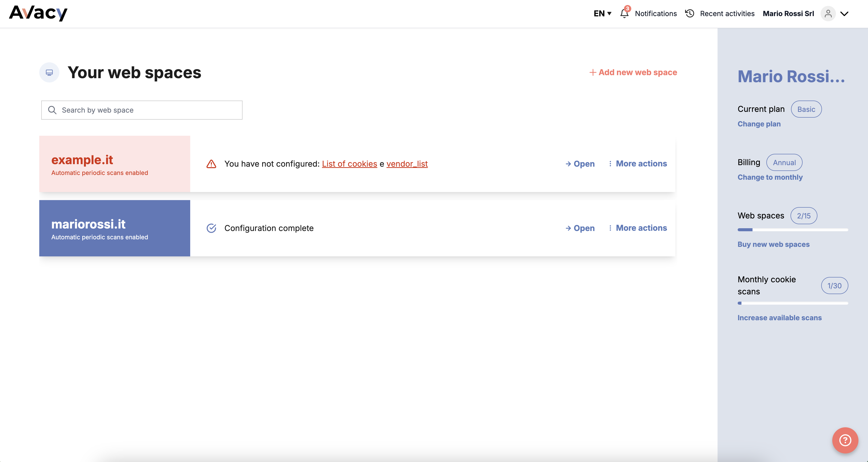The image size is (868, 462).
Task: Click the red warning triangle for example.it
Action: coord(211,164)
